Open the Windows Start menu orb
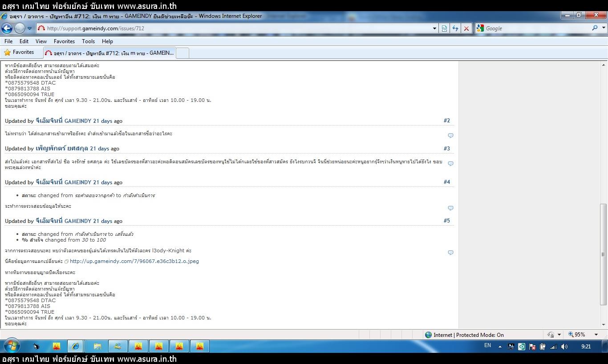 click(11, 346)
